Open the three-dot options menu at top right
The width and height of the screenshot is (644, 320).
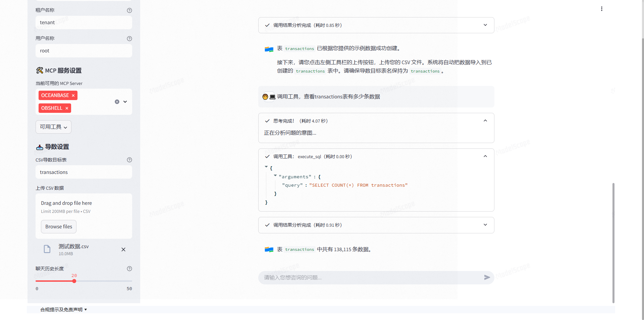point(601,9)
